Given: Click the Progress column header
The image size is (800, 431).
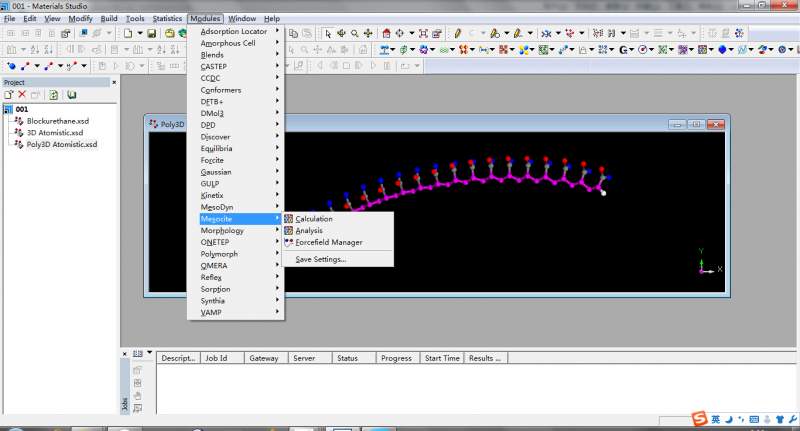Looking at the screenshot, I should (397, 358).
